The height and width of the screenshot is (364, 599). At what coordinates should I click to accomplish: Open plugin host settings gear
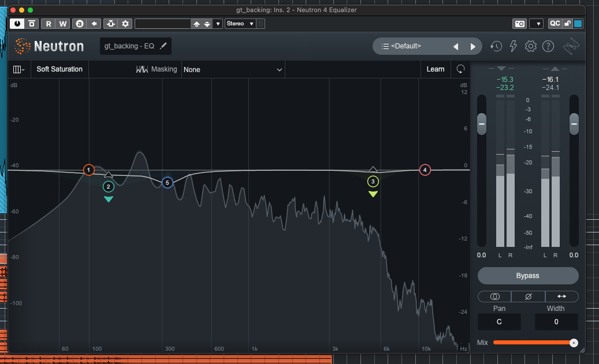pos(125,24)
